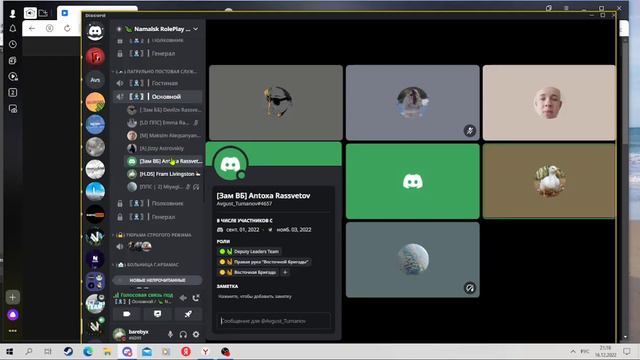Select member [Зам ВБ] Devil2x in voice list
The height and width of the screenshot is (360, 640).
(164, 110)
